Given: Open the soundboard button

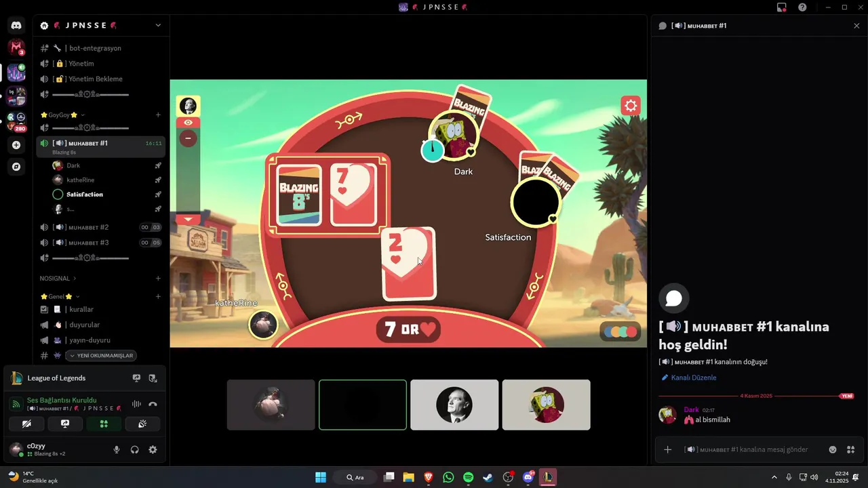Looking at the screenshot, I should [142, 424].
